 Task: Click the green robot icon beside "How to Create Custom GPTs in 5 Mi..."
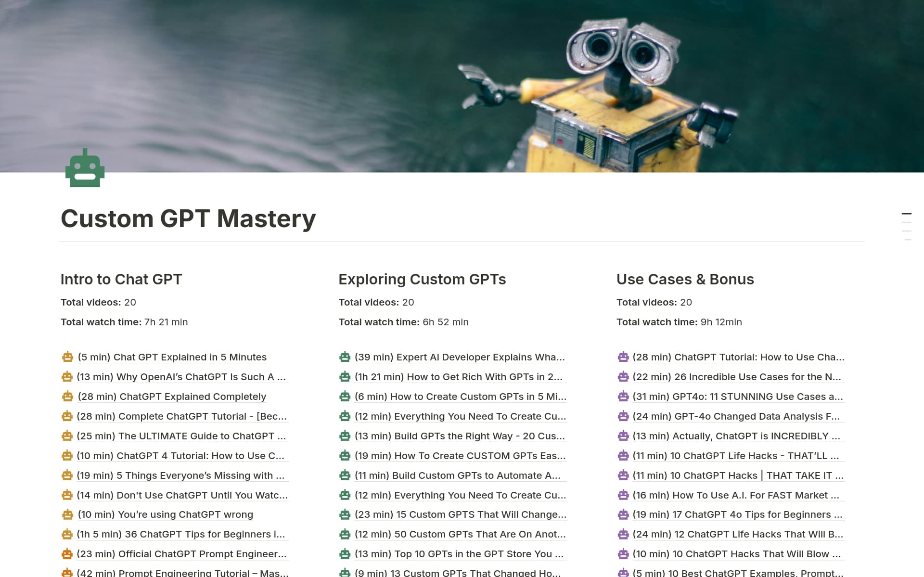(345, 397)
